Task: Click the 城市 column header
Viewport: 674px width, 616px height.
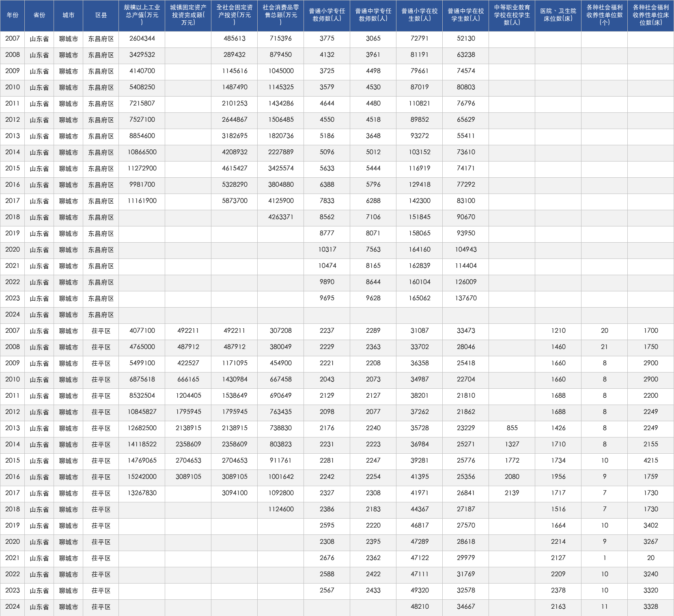Action: tap(69, 15)
